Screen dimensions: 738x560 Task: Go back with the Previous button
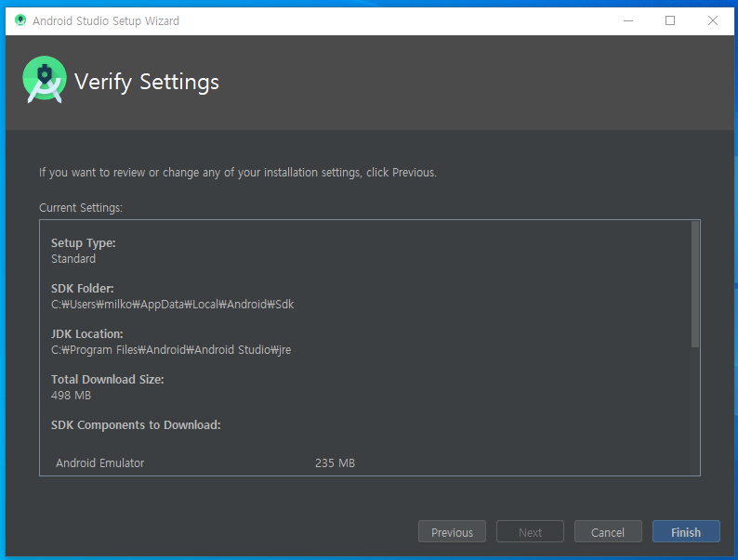click(x=452, y=531)
